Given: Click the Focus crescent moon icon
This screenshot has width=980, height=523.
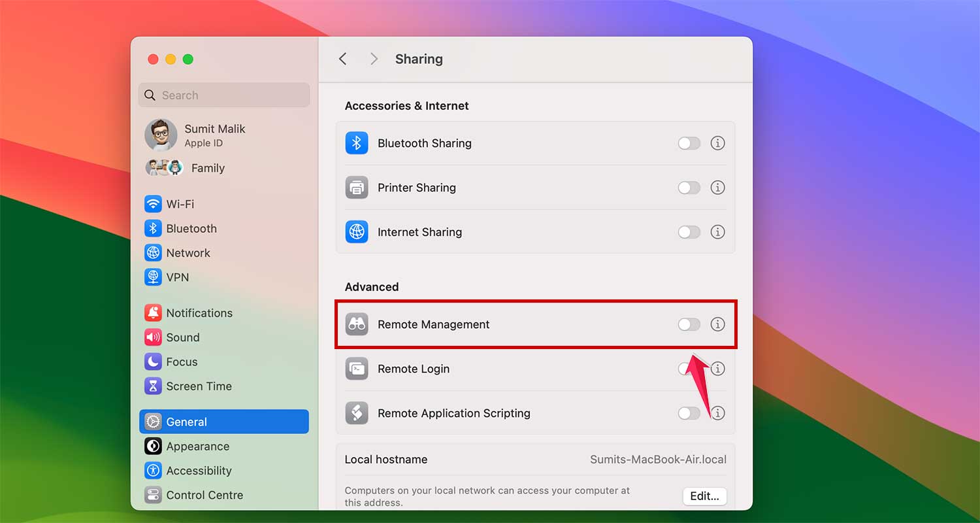Looking at the screenshot, I should [x=153, y=362].
